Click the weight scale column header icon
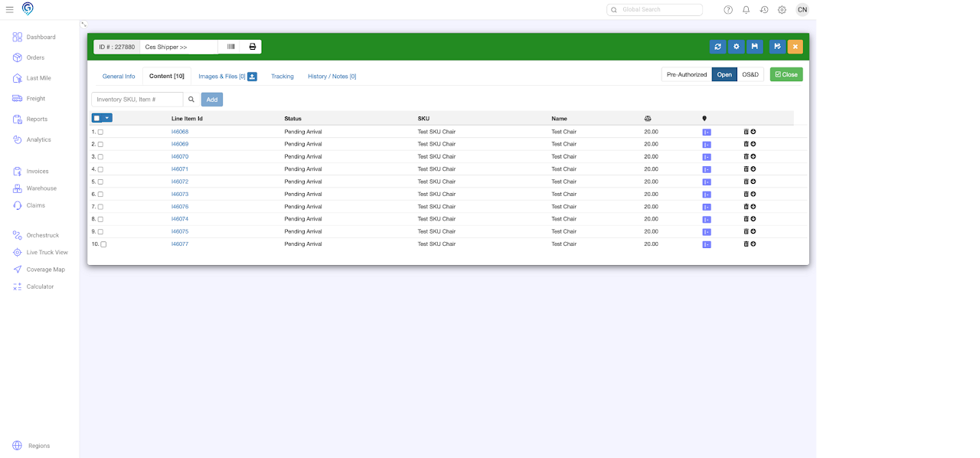Viewport: 980px width, 458px height. (x=648, y=119)
